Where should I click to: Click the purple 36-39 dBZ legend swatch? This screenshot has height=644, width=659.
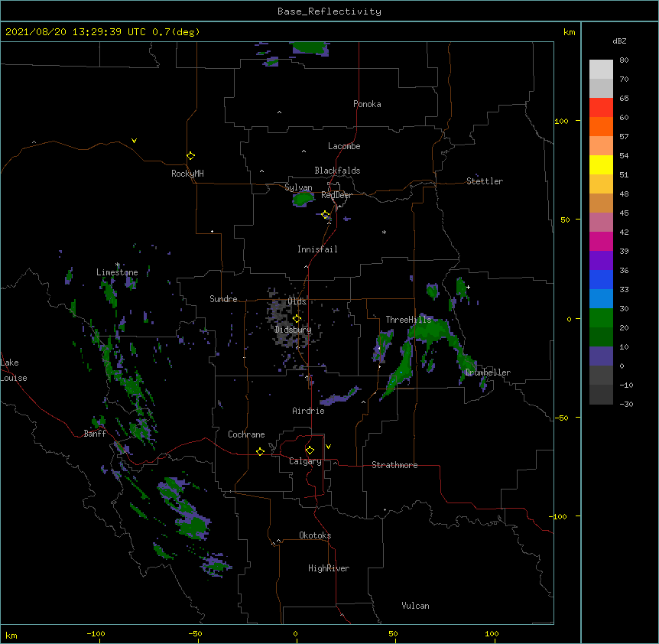[601, 261]
